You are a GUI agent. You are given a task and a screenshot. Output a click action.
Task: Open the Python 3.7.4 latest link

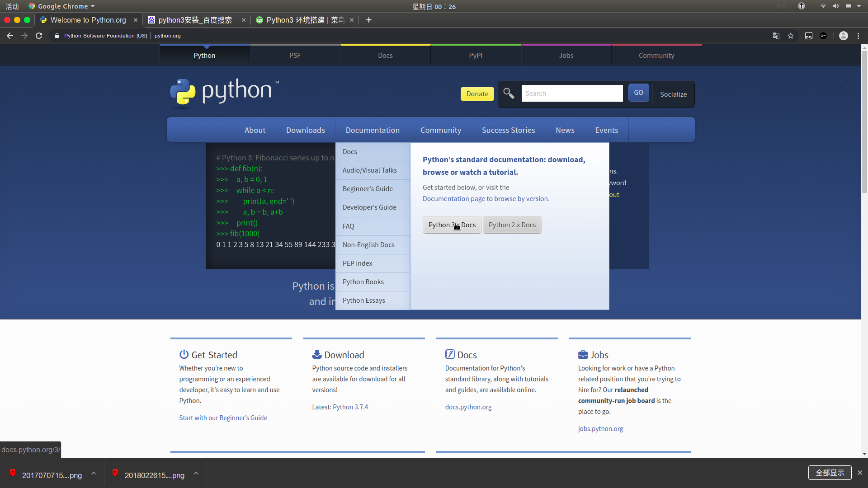click(x=350, y=407)
